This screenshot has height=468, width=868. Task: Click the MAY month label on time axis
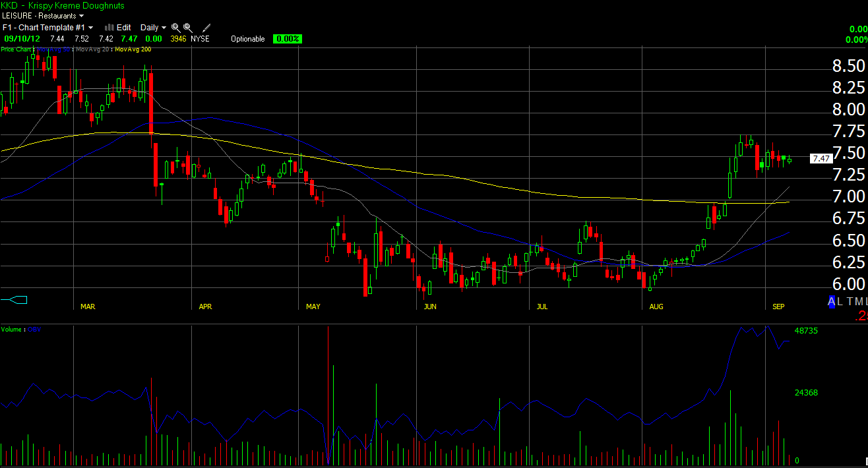[x=313, y=307]
